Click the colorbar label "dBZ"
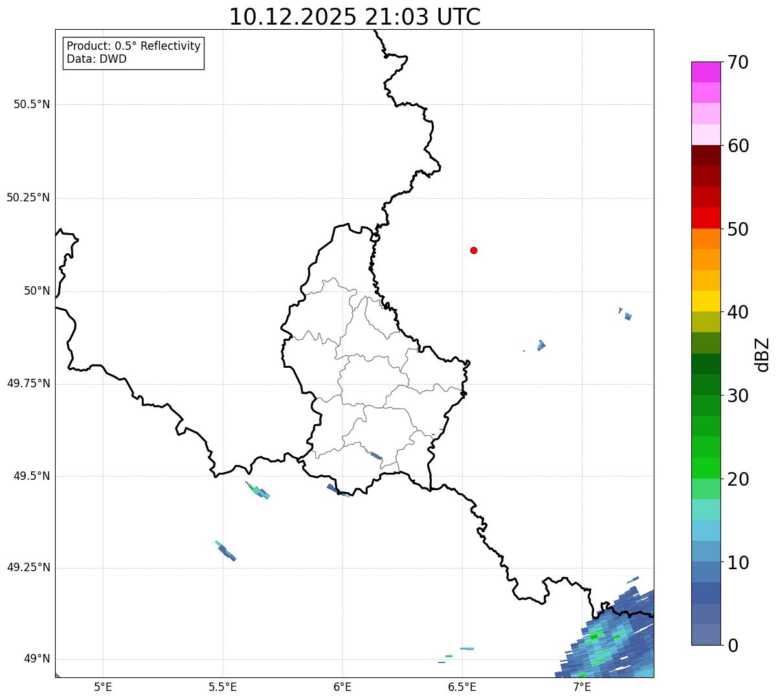This screenshot has height=700, width=778. pyautogui.click(x=762, y=354)
